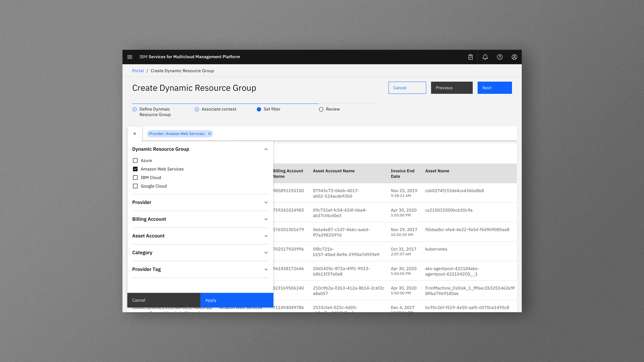
Task: Select asset name csb0274f192de4cx436bx868
Action: click(454, 191)
